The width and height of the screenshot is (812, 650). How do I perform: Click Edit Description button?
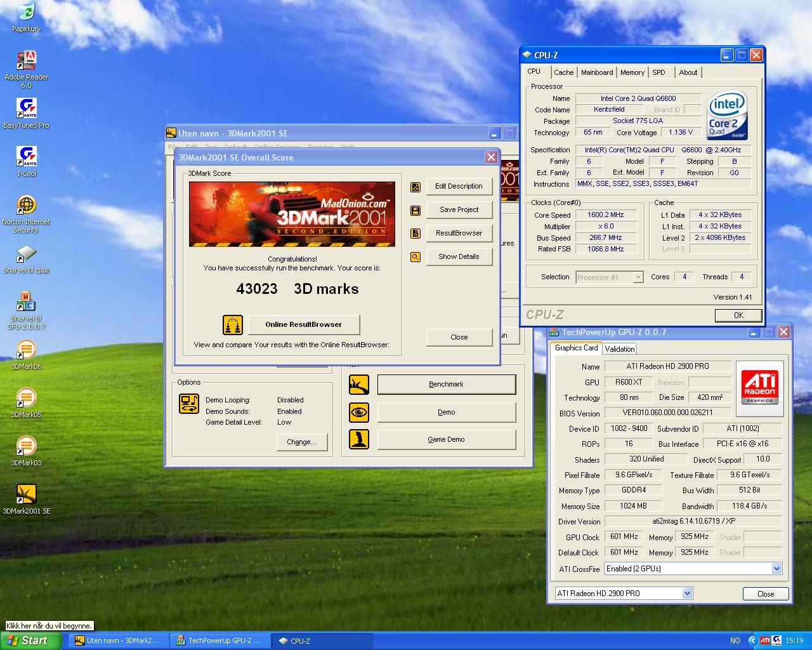click(459, 187)
